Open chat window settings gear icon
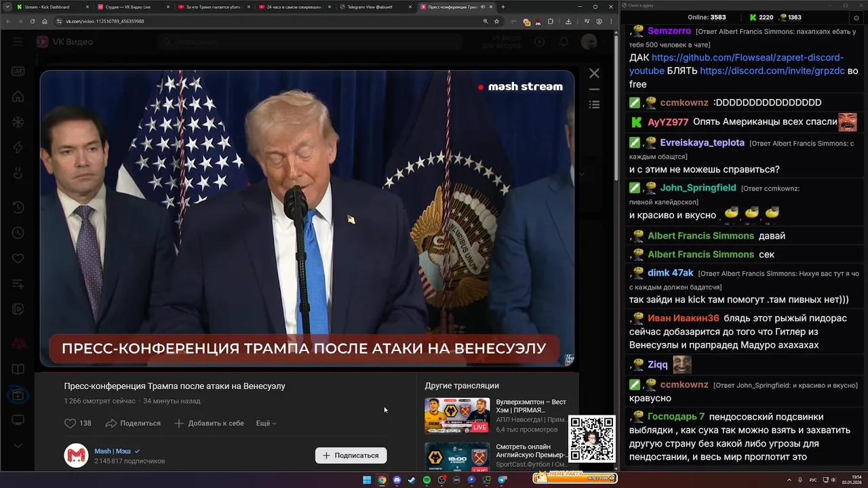Screen dimensions: 868x488 coord(856,18)
